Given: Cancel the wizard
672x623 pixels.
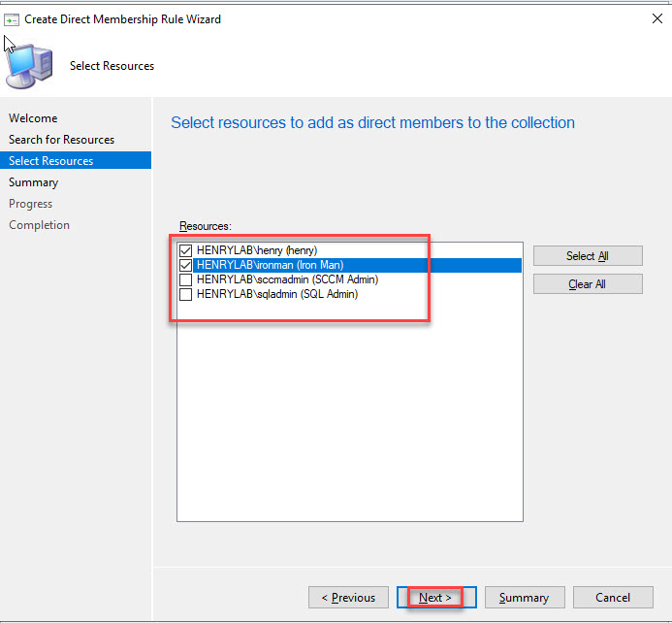Looking at the screenshot, I should [x=612, y=598].
